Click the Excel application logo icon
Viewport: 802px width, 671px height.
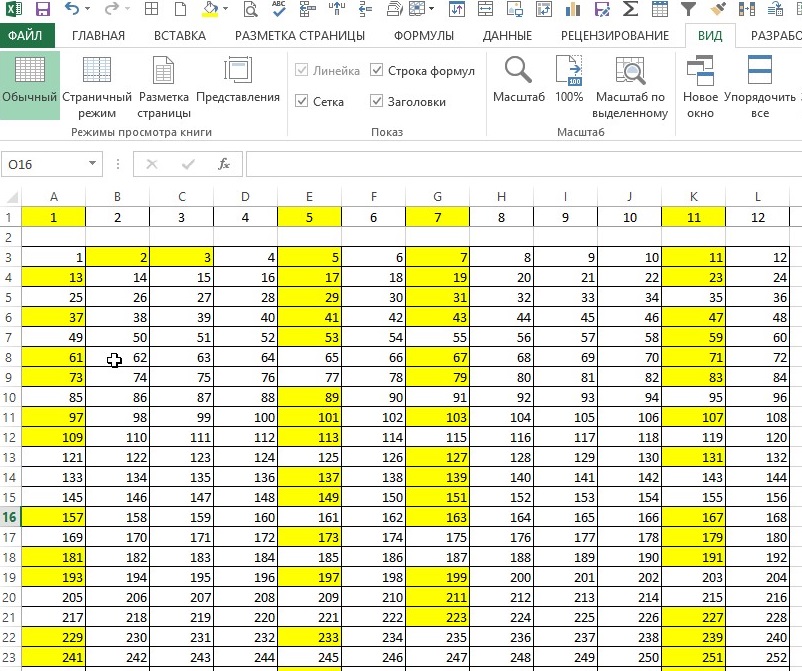[14, 9]
